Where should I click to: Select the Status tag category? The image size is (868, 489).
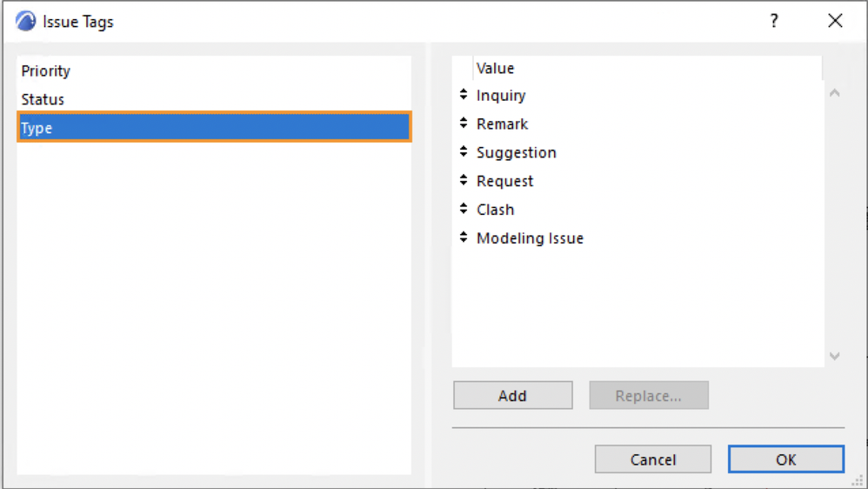pyautogui.click(x=43, y=99)
